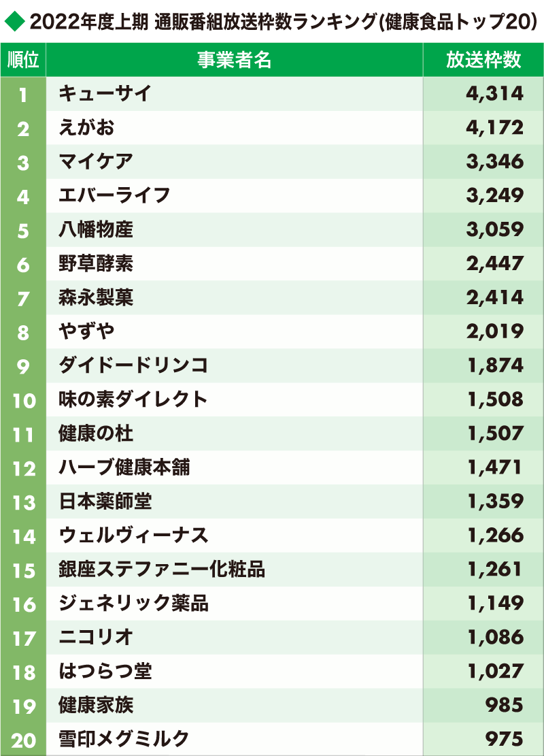Click the えがお row name
The height and width of the screenshot is (756, 544).
(x=86, y=127)
